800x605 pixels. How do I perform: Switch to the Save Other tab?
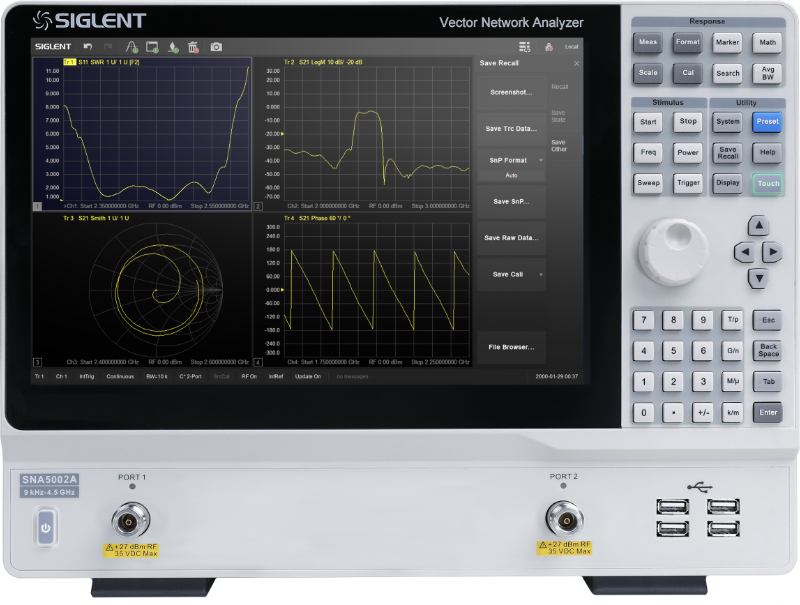pos(559,146)
